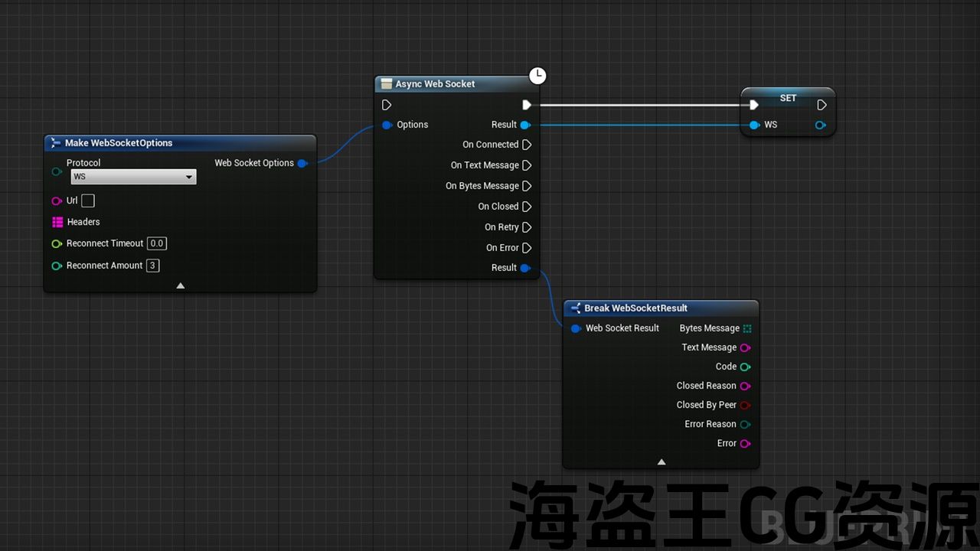Click the Headers map input pin
The image size is (980, 551).
pos(57,222)
